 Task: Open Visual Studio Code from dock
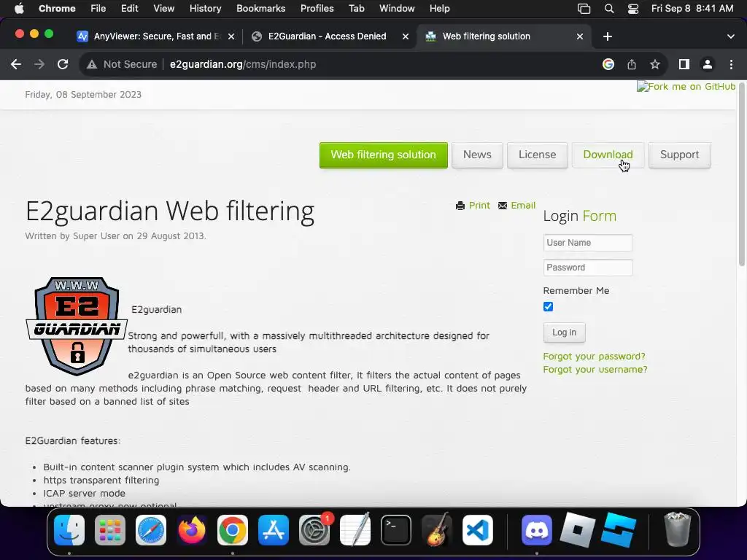(477, 530)
